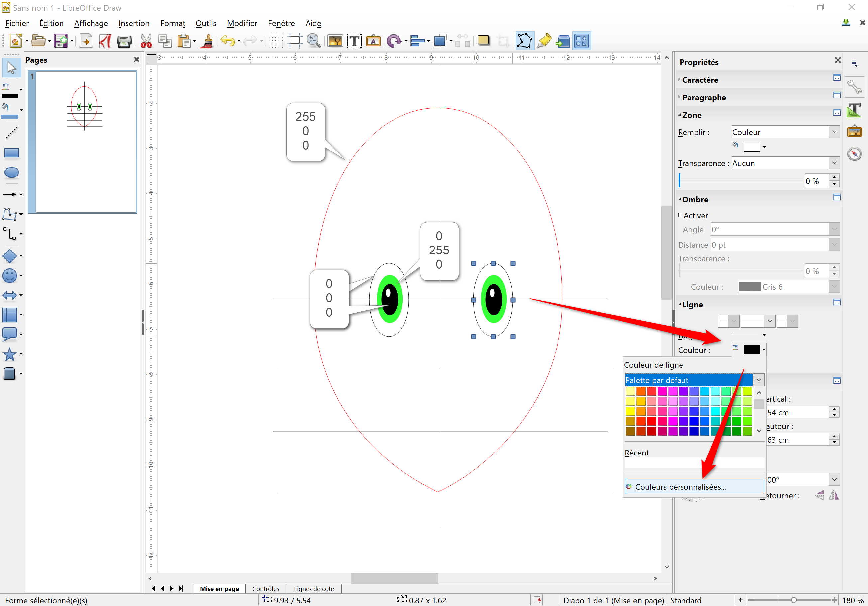Click the transparency 0 % input field
This screenshot has width=868, height=606.
816,181
